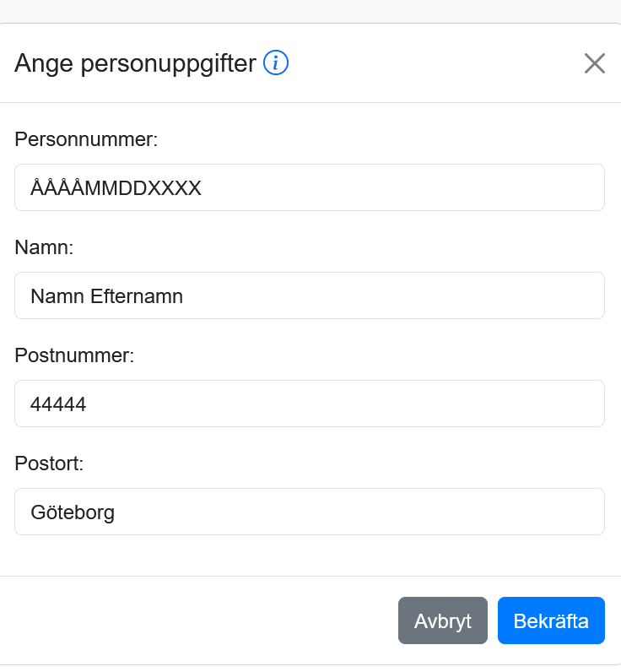The image size is (621, 672).
Task: Place cursor on ÅÅÅÅMMDDXXXX placeholder text
Action: 116,187
